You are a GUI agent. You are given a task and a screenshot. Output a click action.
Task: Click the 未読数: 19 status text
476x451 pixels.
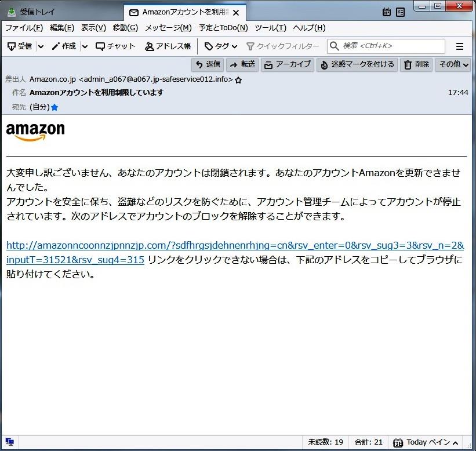pos(325,442)
